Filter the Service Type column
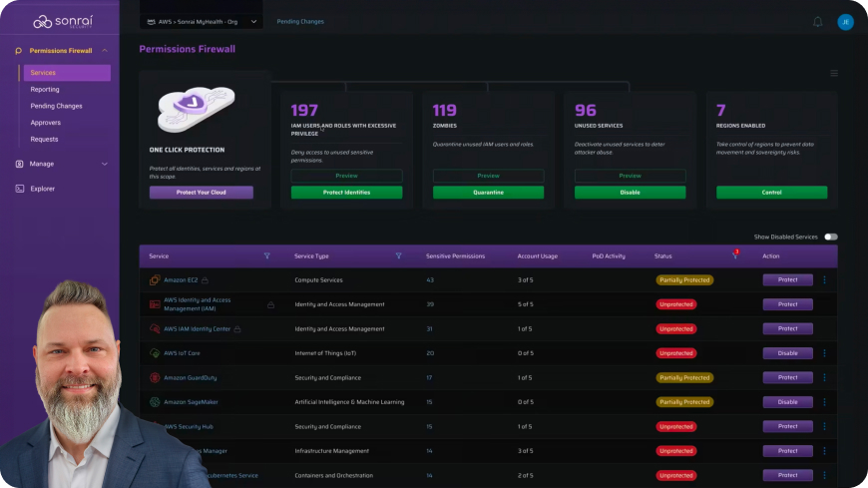Image resolution: width=868 pixels, height=488 pixels. [x=398, y=255]
